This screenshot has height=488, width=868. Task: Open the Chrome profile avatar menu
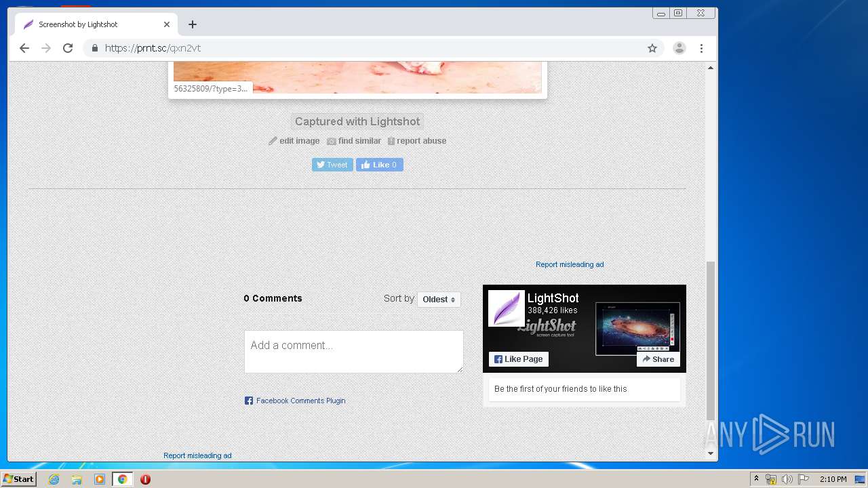[x=679, y=48]
